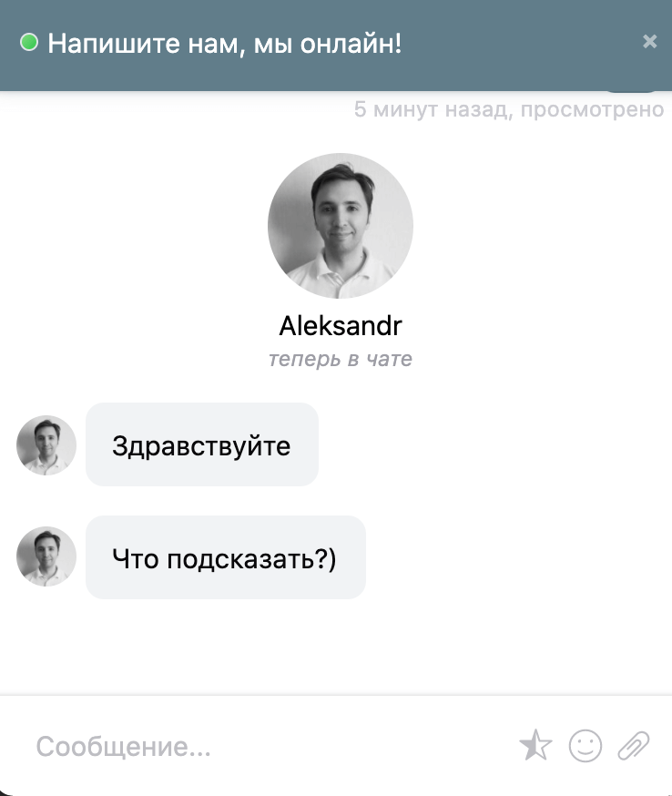Image resolution: width=672 pixels, height=796 pixels.
Task: Click the word "просмотрено" in the read receipt
Action: pyautogui.click(x=592, y=110)
